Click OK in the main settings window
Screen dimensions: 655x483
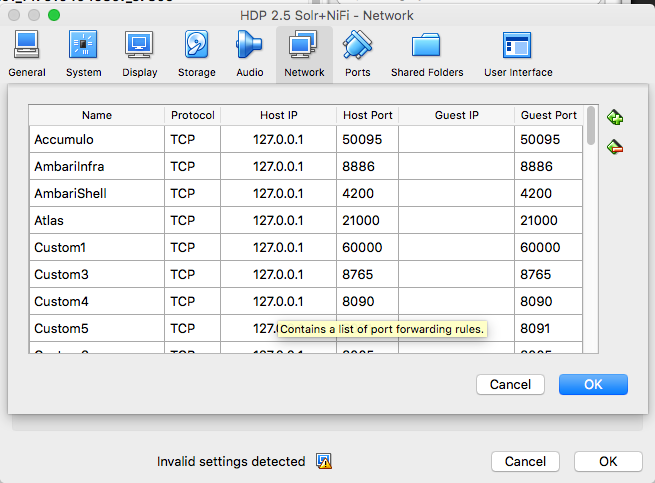[608, 461]
